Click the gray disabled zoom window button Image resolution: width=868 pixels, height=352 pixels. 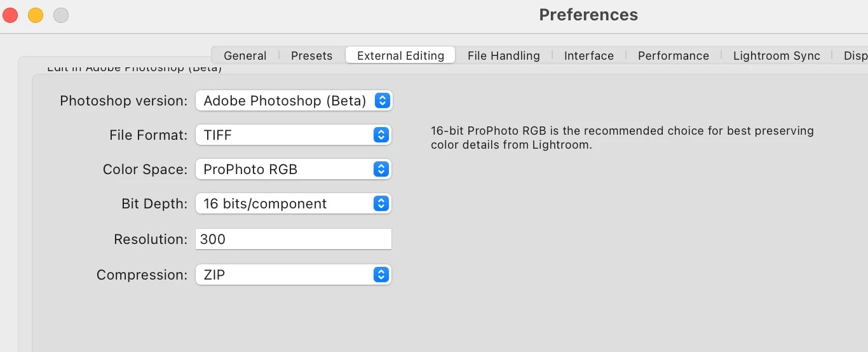pos(61,15)
